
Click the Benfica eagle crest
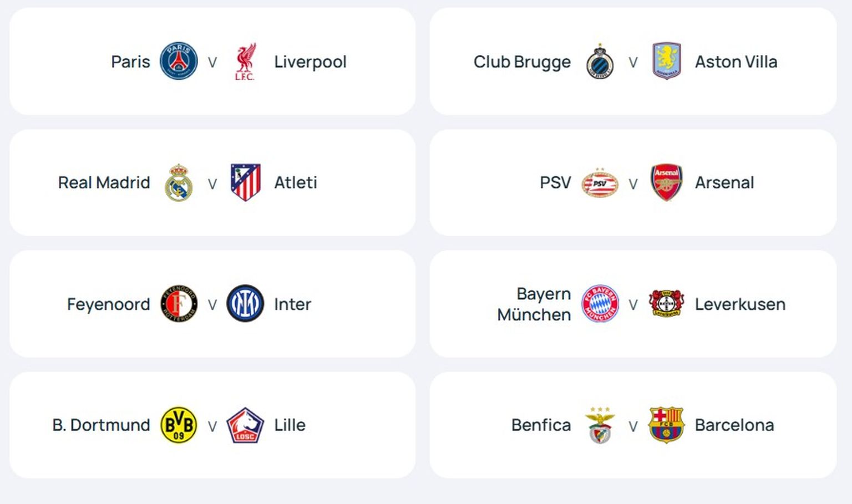pyautogui.click(x=600, y=425)
